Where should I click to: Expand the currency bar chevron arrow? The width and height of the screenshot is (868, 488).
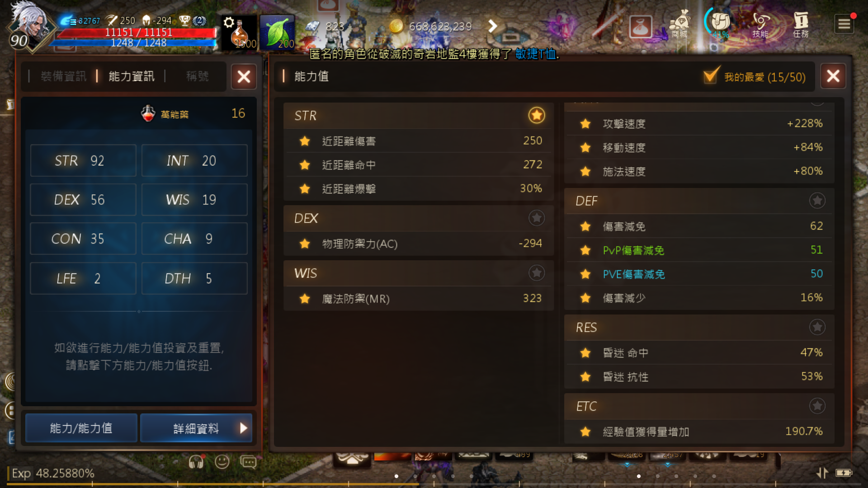point(493,26)
